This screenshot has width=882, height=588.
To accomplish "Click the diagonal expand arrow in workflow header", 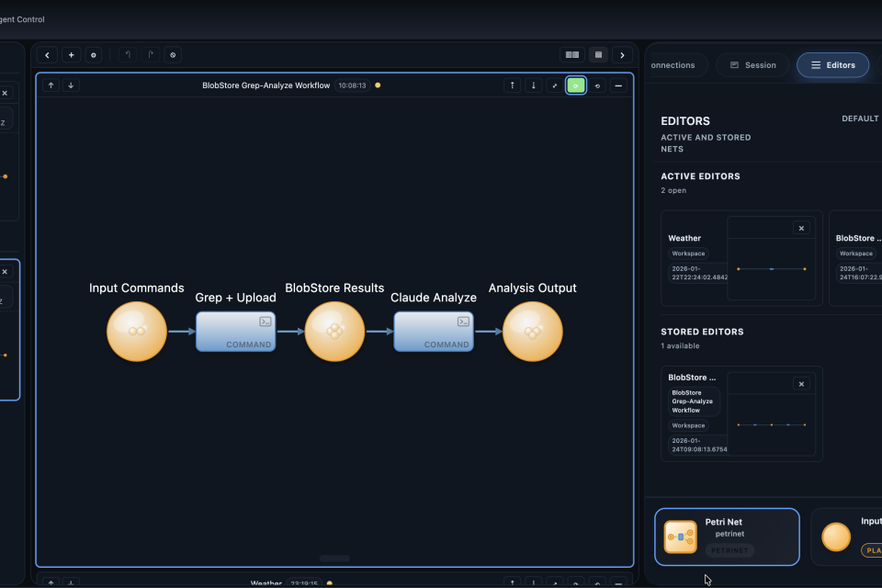I will pyautogui.click(x=554, y=85).
